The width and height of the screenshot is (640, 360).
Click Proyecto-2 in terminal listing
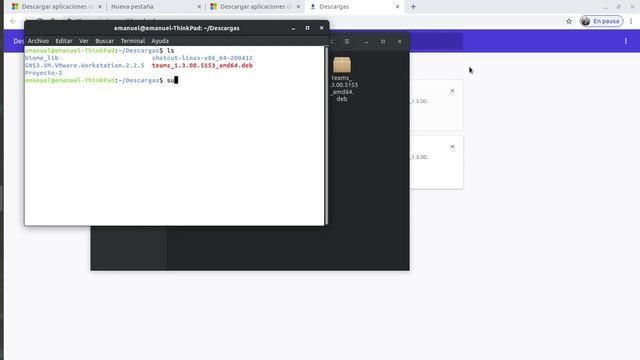pyautogui.click(x=44, y=73)
